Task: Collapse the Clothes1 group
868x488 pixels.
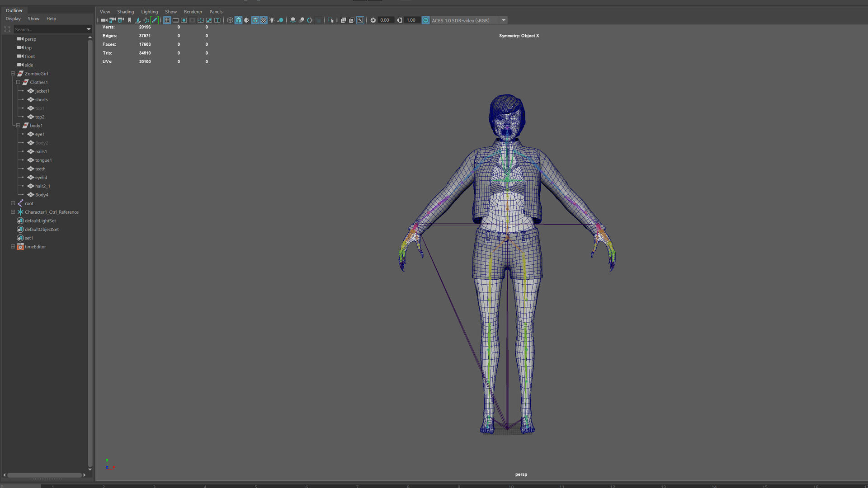Action: point(18,82)
